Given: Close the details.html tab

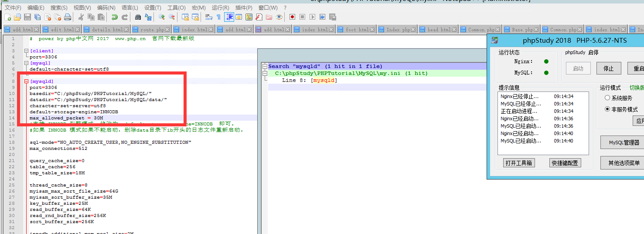Looking at the screenshot, I should coord(127,30).
